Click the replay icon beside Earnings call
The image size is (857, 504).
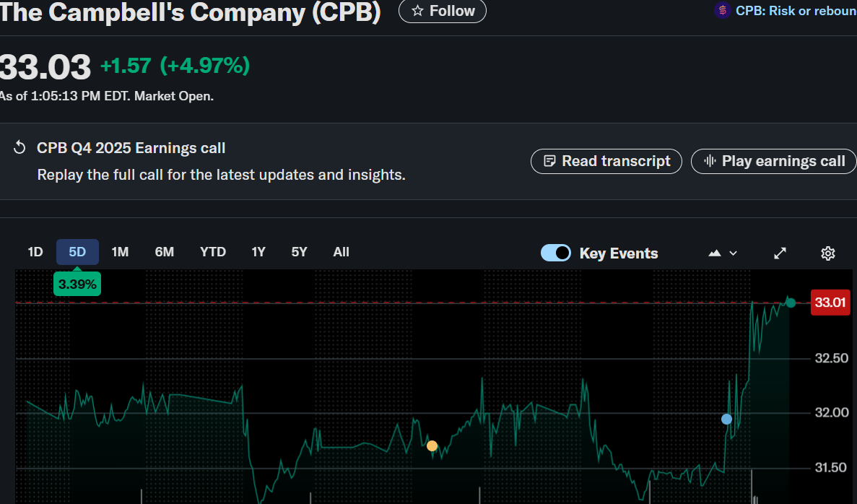(19, 147)
